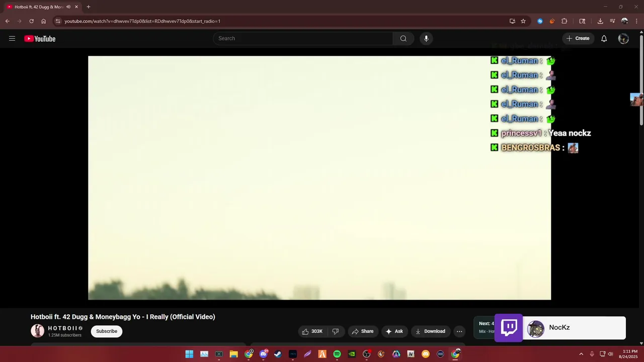Open the Extensions puzzle menu
Viewport: 644px width, 362px height.
[564, 21]
